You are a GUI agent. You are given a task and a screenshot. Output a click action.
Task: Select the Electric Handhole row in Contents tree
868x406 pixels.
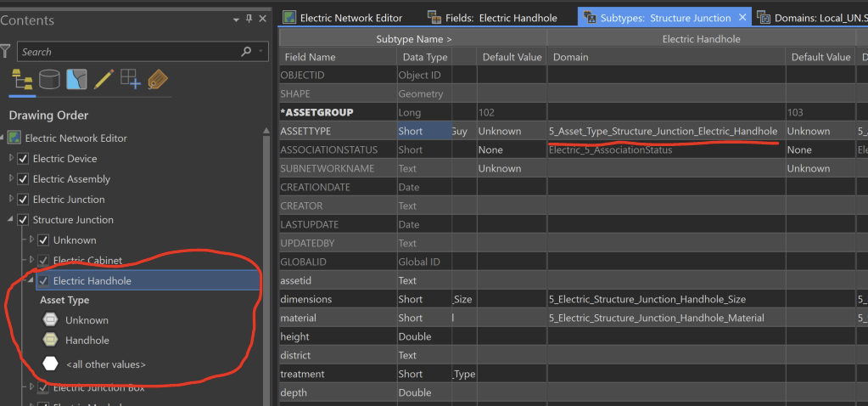148,281
